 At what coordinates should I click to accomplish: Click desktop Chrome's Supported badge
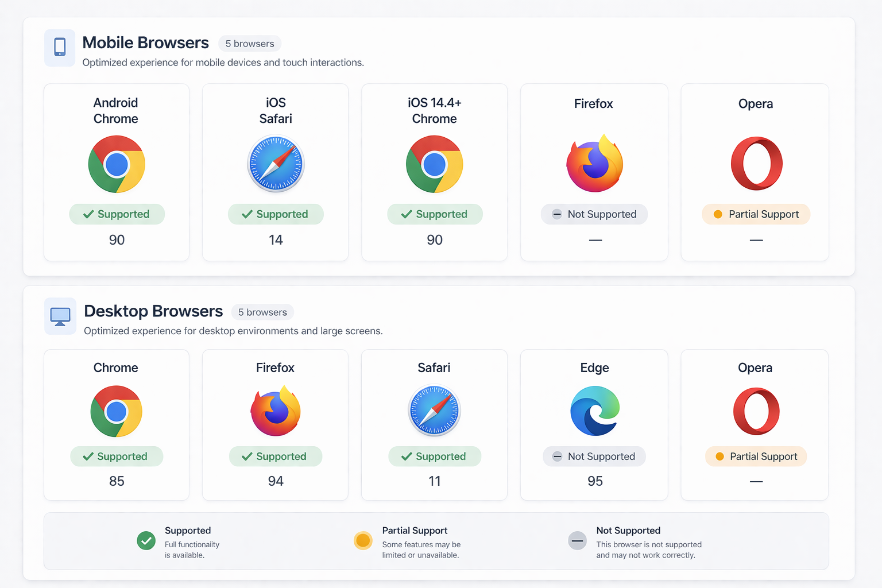click(x=117, y=457)
